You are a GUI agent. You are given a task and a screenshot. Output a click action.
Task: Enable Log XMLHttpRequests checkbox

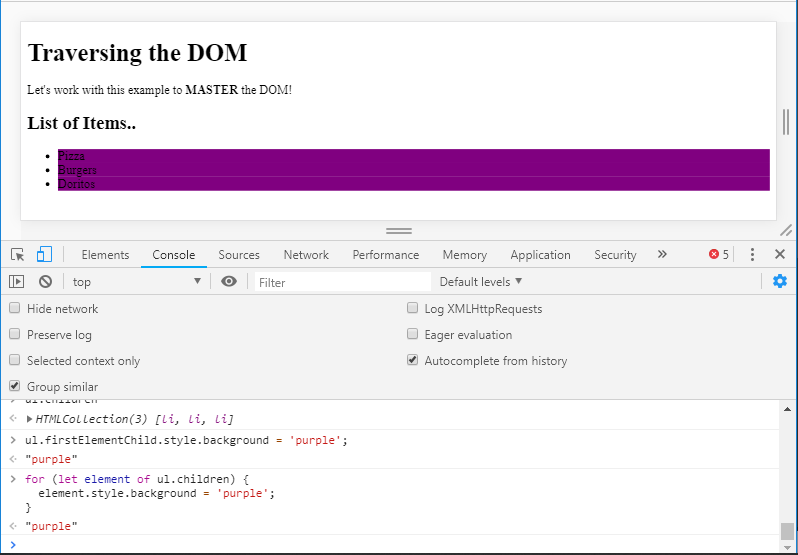coord(412,308)
